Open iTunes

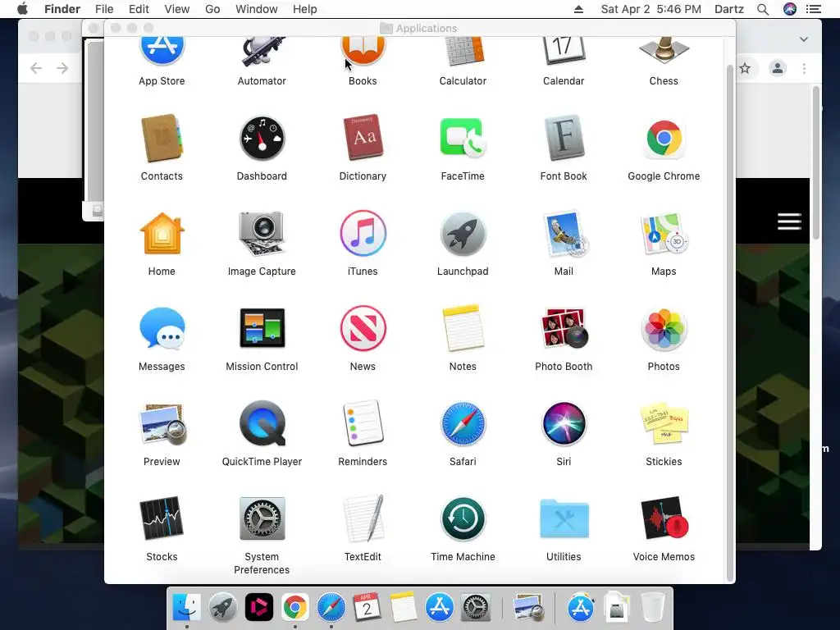(363, 234)
